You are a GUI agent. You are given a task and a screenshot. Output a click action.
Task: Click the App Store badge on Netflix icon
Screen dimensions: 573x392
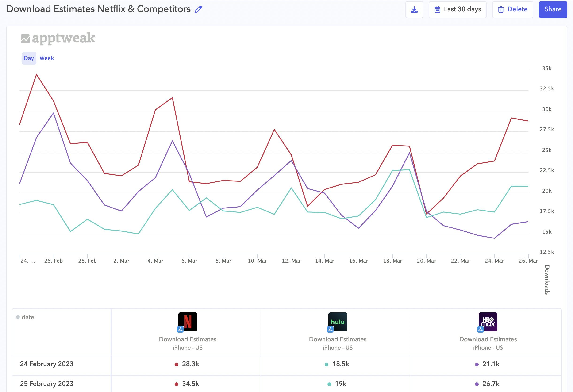[180, 329]
